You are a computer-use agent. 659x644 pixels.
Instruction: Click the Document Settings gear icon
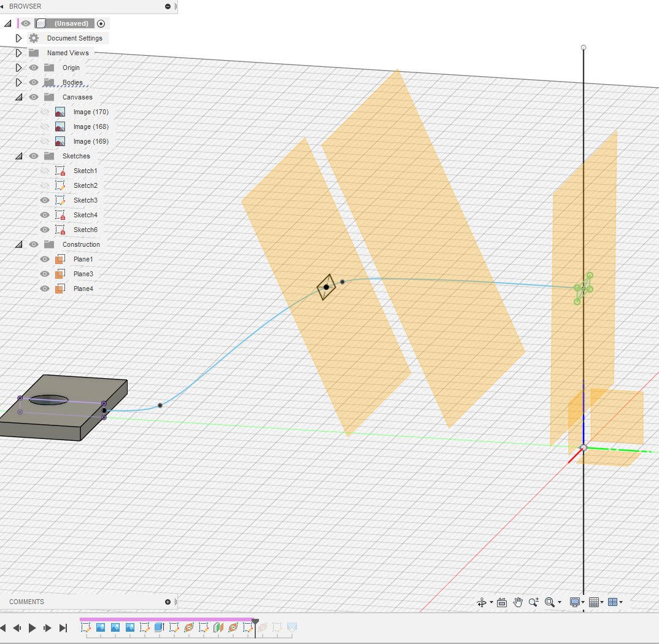coord(34,38)
